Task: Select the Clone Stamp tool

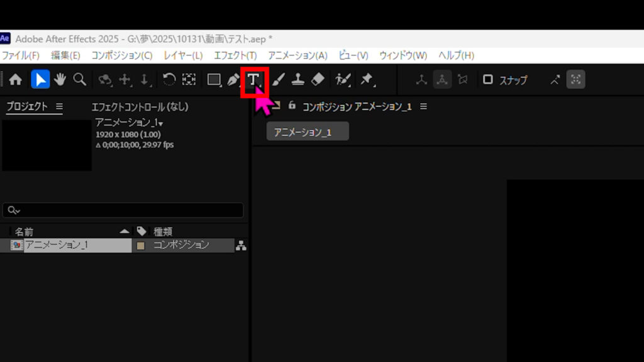Action: 298,80
